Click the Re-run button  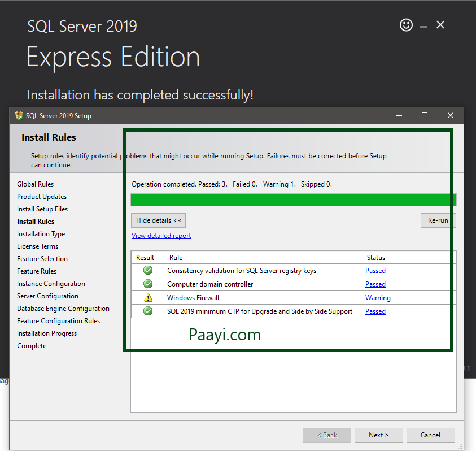pos(438,220)
